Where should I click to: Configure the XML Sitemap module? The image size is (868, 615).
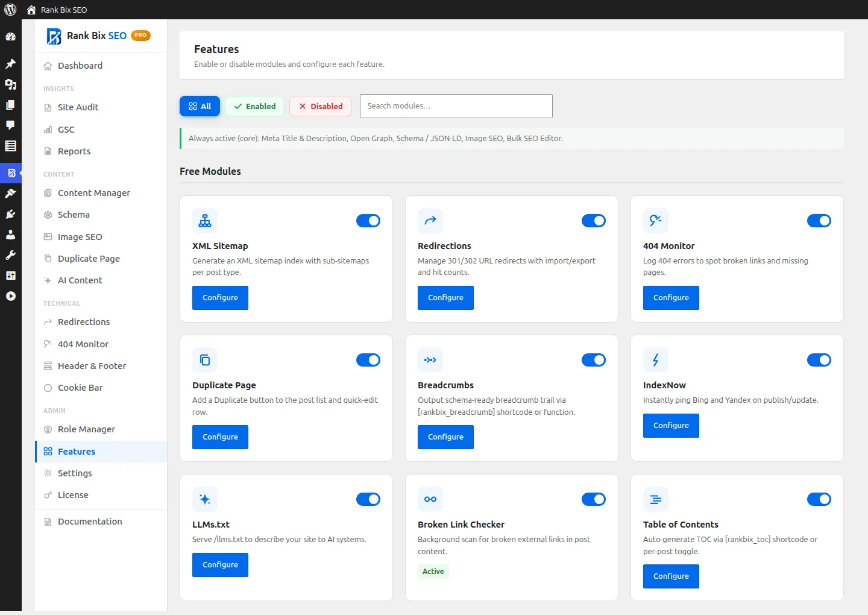click(x=220, y=298)
